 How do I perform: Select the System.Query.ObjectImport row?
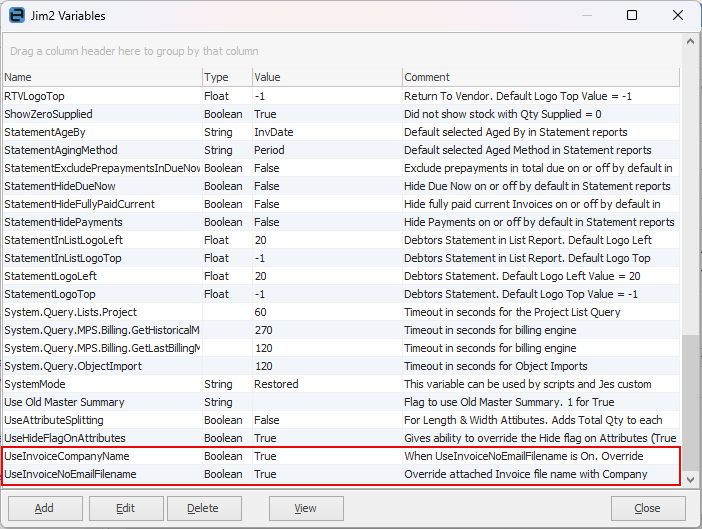(x=341, y=366)
